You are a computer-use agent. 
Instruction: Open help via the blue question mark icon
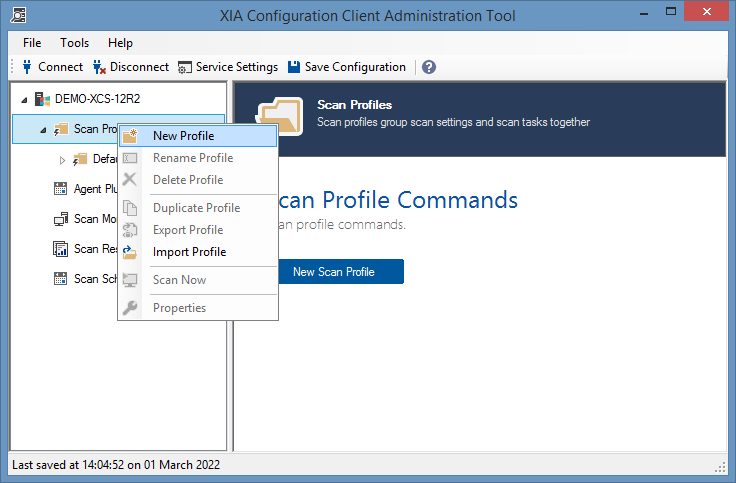[x=429, y=67]
